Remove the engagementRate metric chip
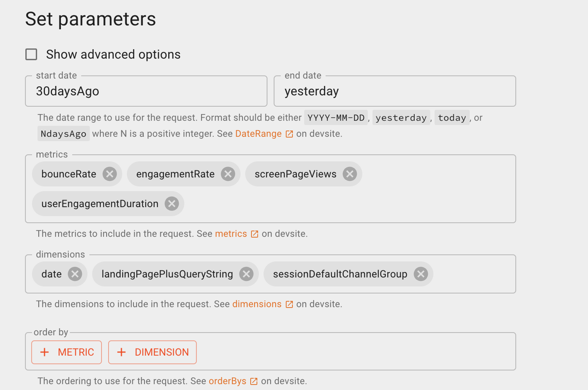Image resolution: width=588 pixels, height=390 pixels. pyautogui.click(x=228, y=174)
